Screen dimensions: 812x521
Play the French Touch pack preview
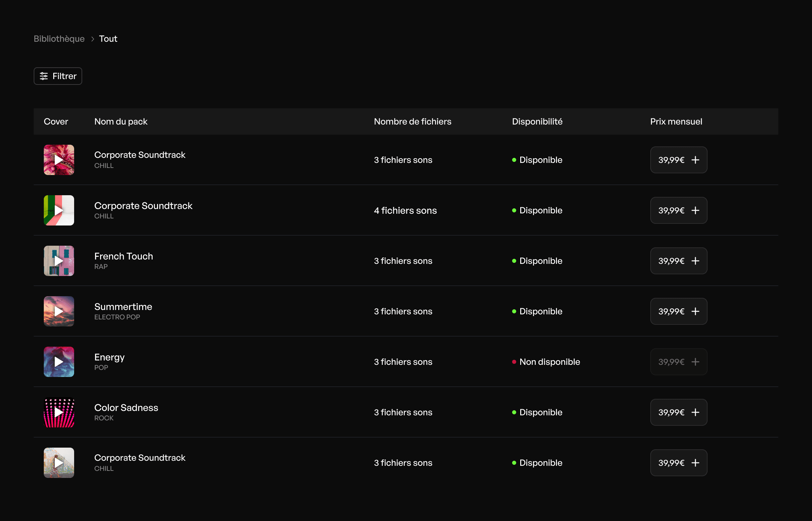pos(59,261)
